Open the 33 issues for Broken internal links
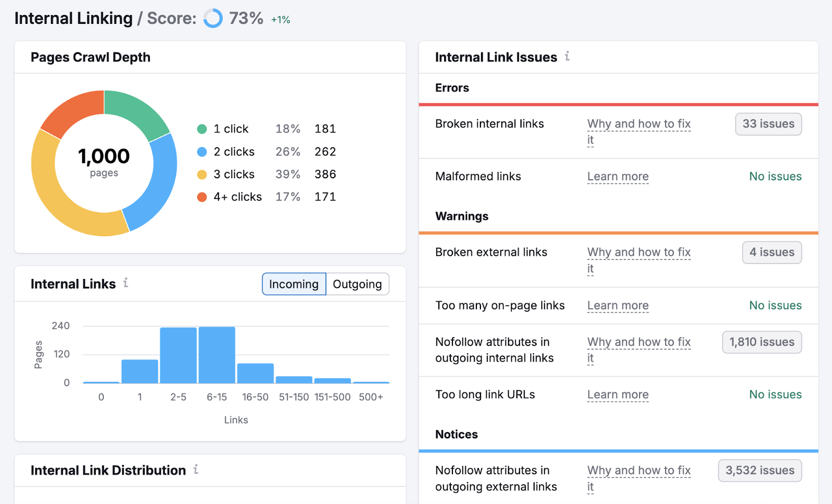 click(x=768, y=124)
